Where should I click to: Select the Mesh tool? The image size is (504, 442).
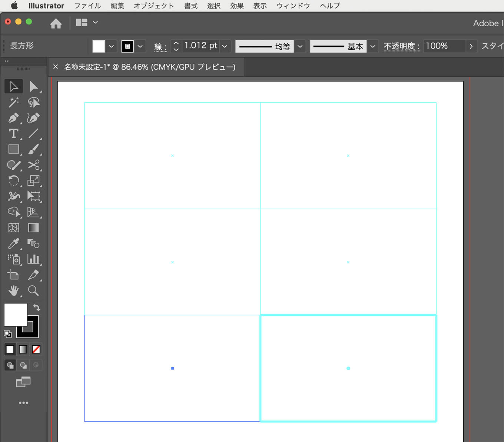14,227
